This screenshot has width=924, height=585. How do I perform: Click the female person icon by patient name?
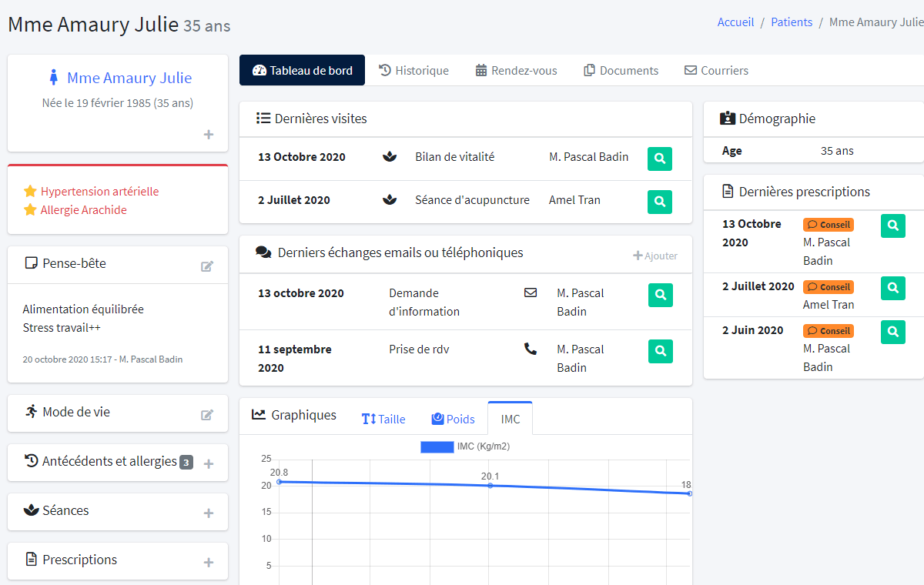pos(53,78)
